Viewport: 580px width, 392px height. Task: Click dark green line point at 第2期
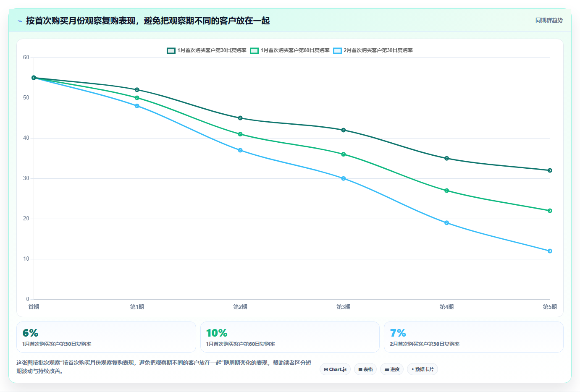coord(240,118)
